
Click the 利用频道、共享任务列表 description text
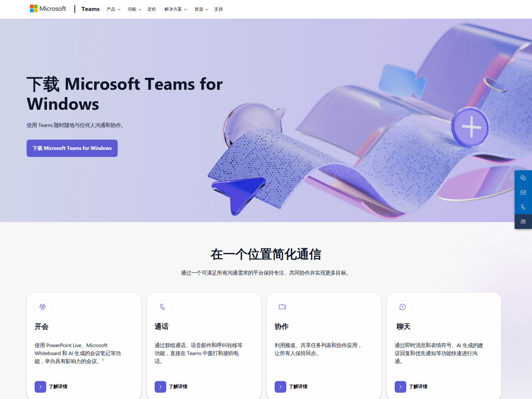click(318, 349)
